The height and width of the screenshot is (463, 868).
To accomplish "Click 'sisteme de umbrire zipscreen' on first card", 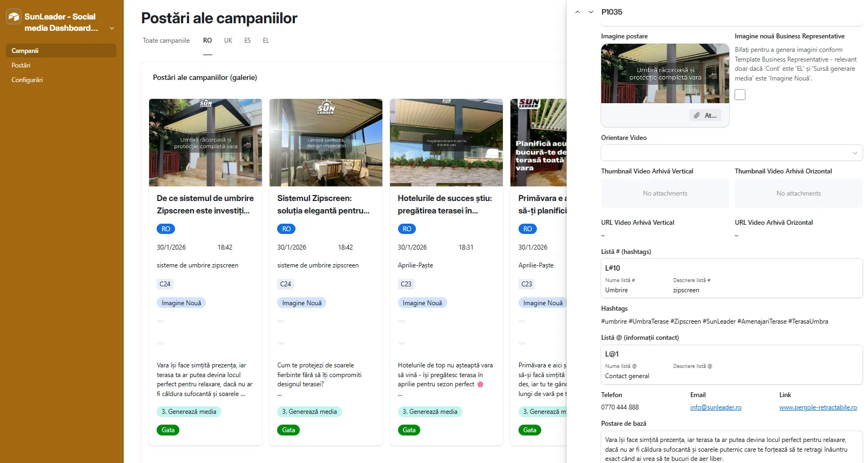I will point(197,265).
